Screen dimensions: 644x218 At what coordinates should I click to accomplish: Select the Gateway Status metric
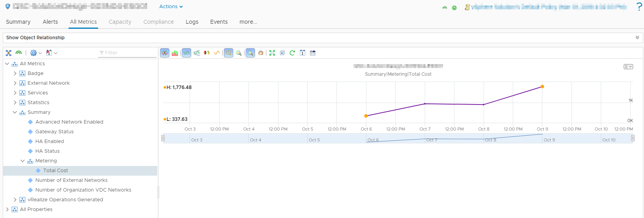click(55, 132)
